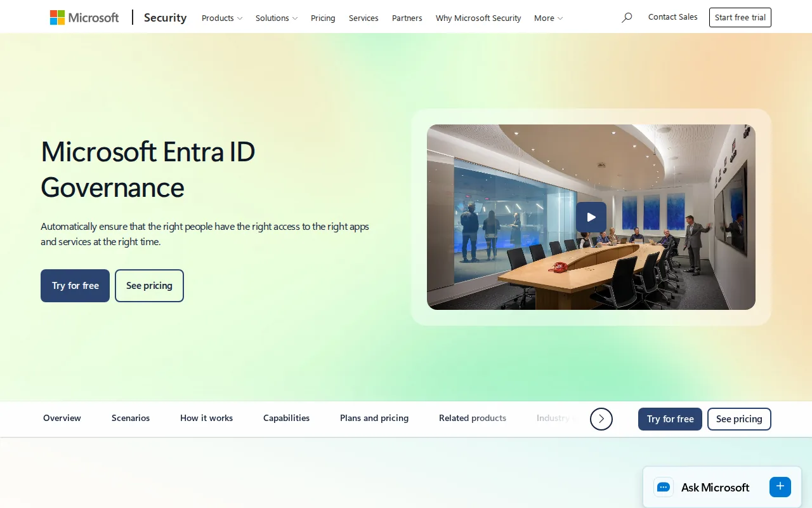The height and width of the screenshot is (508, 812).
Task: Click the Ask Microsoft label
Action: tap(715, 487)
